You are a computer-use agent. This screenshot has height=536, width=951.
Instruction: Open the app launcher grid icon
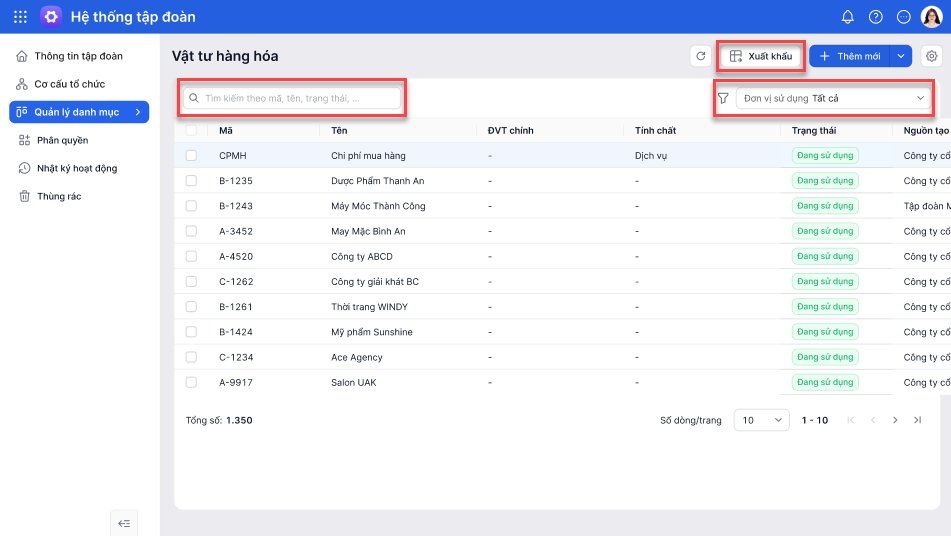click(20, 17)
